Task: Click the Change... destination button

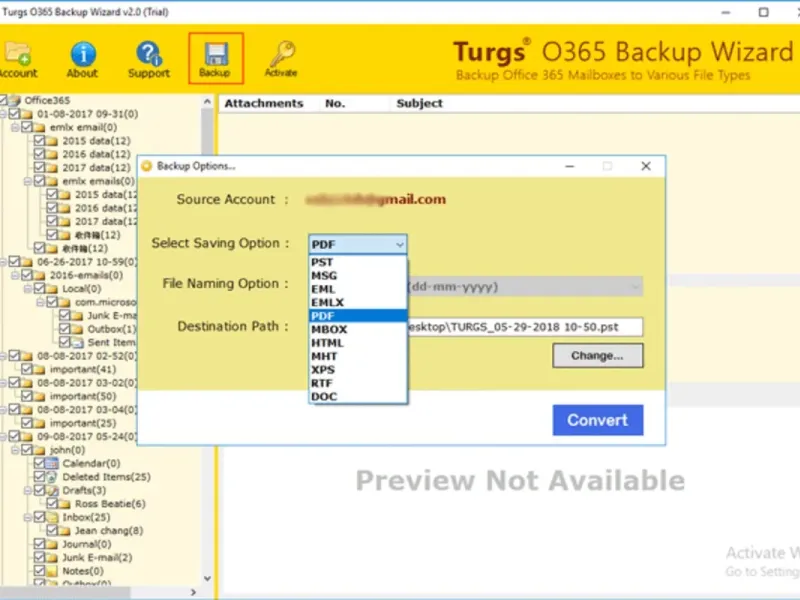Action: tap(597, 356)
